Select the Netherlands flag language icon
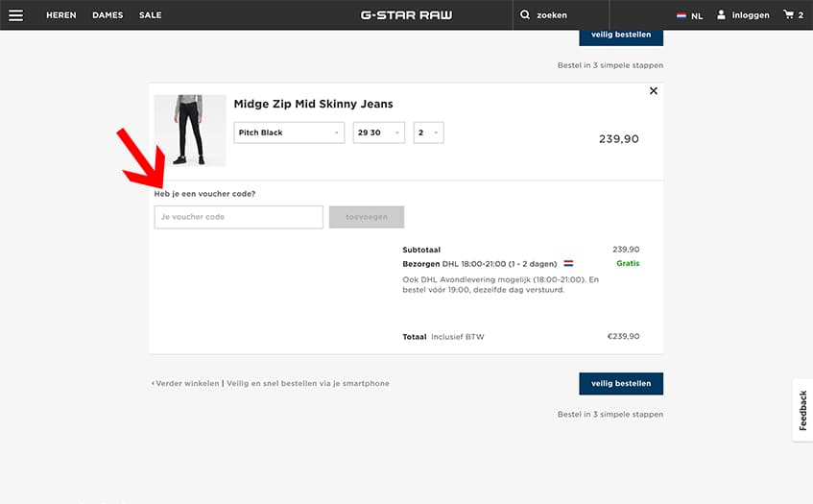Screen dimensions: 813x504 click(681, 15)
